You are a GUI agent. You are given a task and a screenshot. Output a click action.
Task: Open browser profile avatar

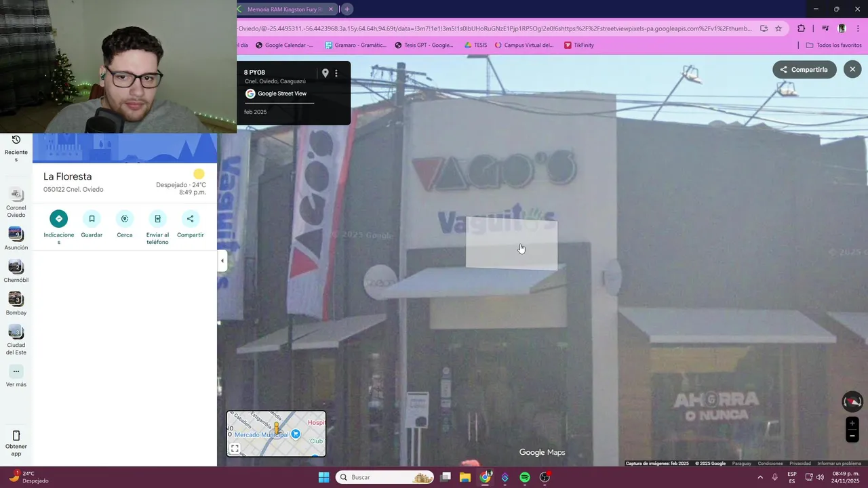click(842, 28)
